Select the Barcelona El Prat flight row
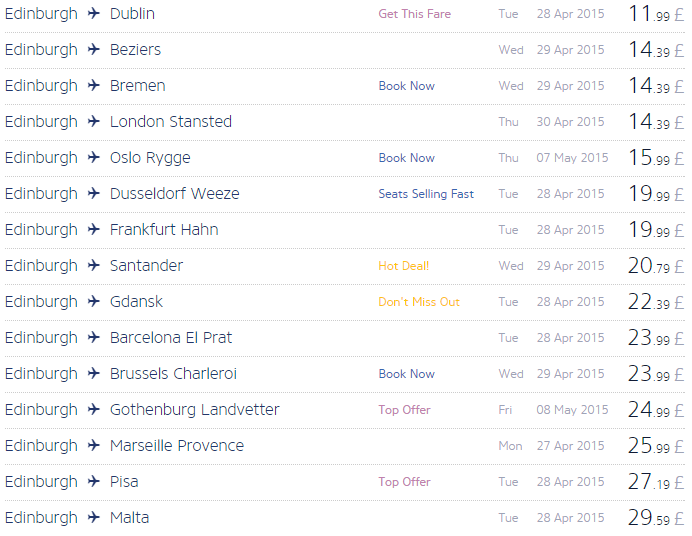The height and width of the screenshot is (536, 692). tap(344, 337)
